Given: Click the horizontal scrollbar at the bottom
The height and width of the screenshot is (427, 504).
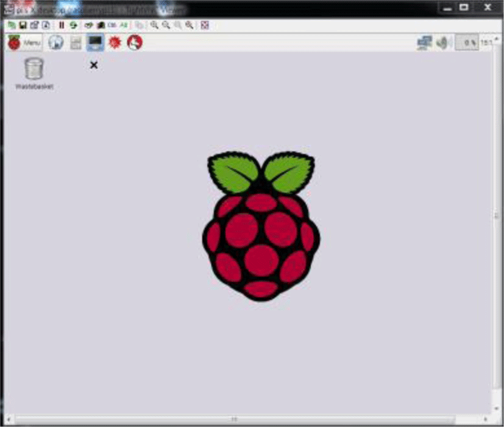Looking at the screenshot, I should [x=235, y=419].
